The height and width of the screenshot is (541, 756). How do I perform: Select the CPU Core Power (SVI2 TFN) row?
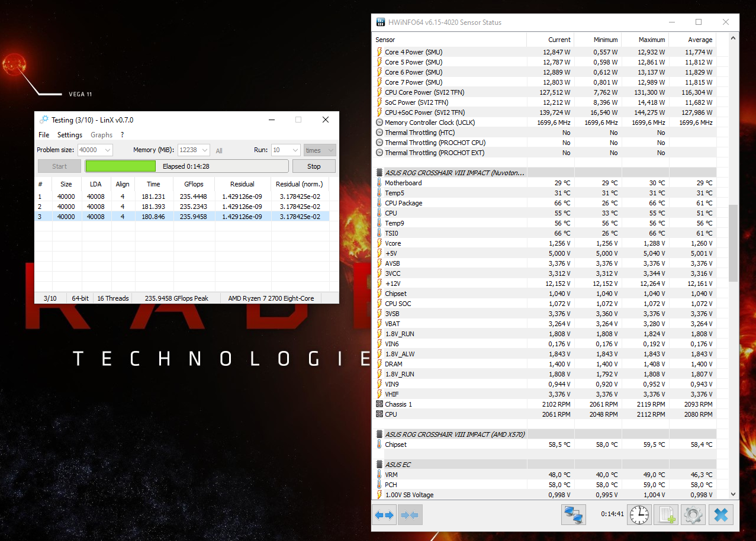click(544, 92)
